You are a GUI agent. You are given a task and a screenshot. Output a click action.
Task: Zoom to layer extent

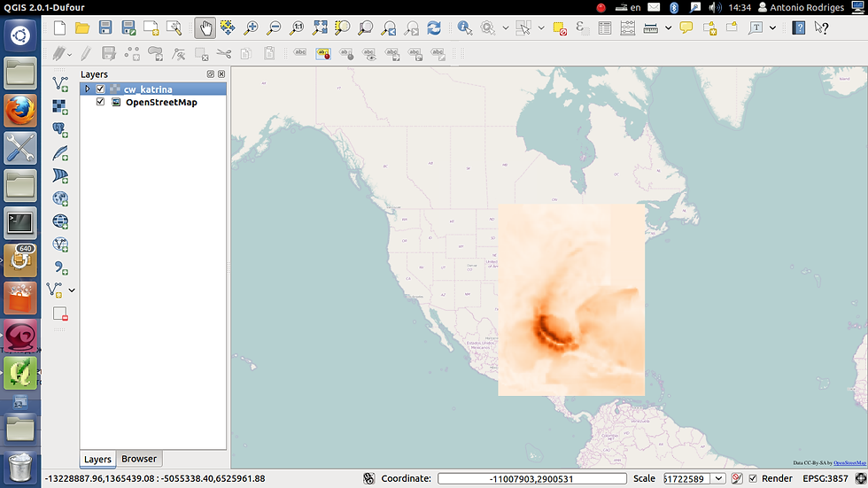tap(365, 27)
